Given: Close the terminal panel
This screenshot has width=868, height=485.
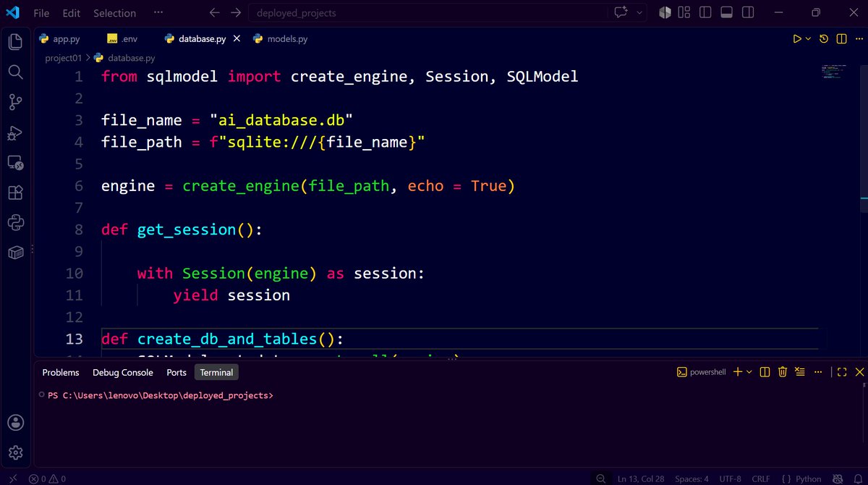Looking at the screenshot, I should pos(859,372).
